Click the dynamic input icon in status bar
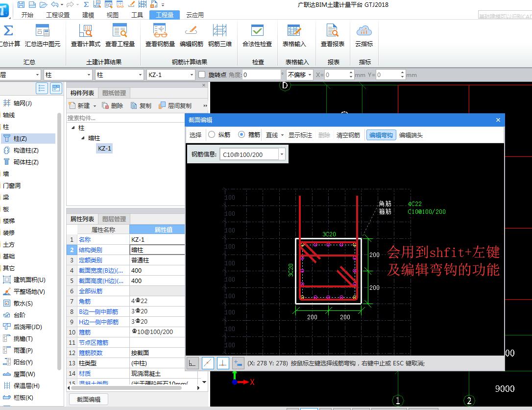The height and width of the screenshot is (410, 532). coord(238,363)
